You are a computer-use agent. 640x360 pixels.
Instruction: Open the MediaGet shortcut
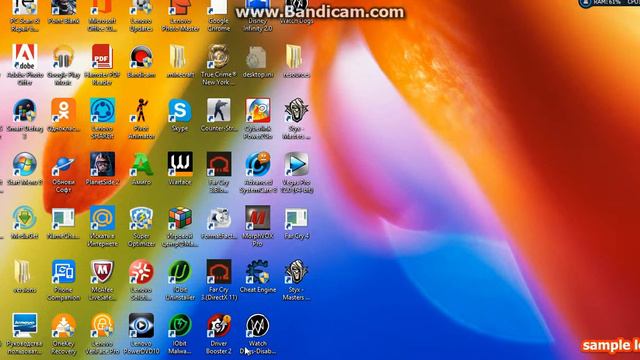point(25,222)
